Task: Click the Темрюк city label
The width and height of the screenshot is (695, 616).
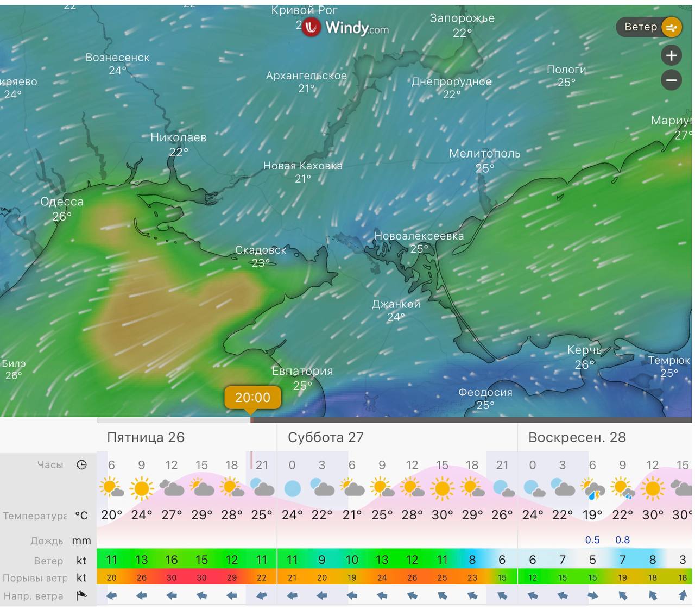Action: pyautogui.click(x=669, y=360)
